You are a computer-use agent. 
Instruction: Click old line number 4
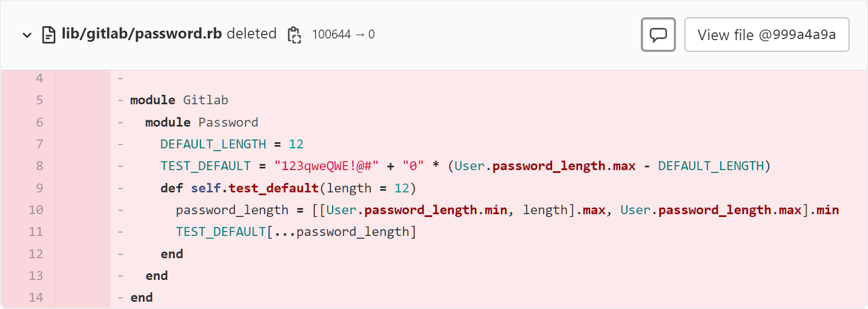(x=39, y=78)
